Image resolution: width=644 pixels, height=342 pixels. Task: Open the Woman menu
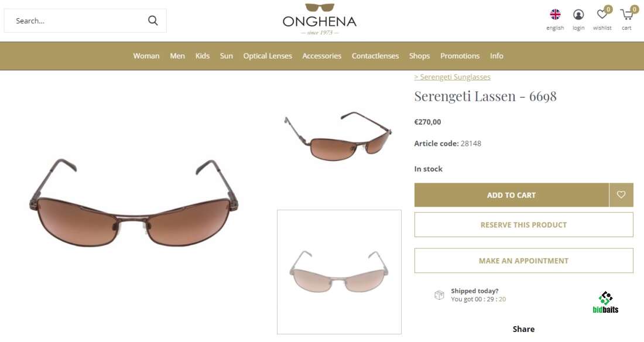click(146, 56)
